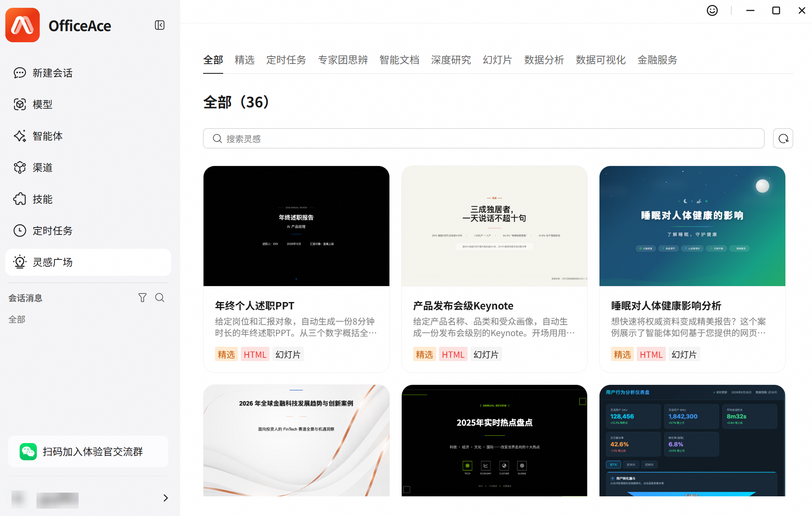This screenshot has height=516, width=812.
Task: Click the 智能体 sparkle icon
Action: point(20,136)
